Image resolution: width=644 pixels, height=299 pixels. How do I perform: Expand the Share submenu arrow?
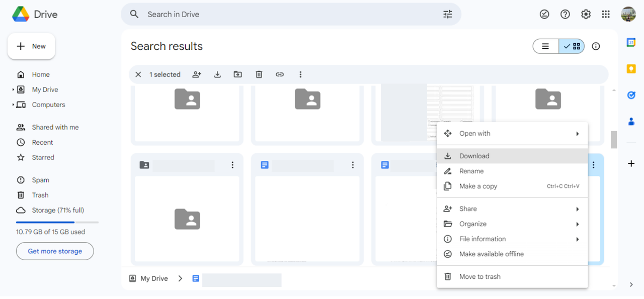[x=578, y=209]
